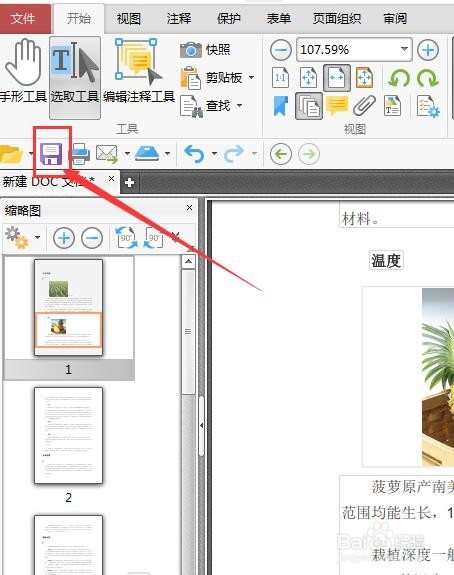Expand the scanner options dropdown arrow
This screenshot has height=575, width=454.
tap(167, 153)
